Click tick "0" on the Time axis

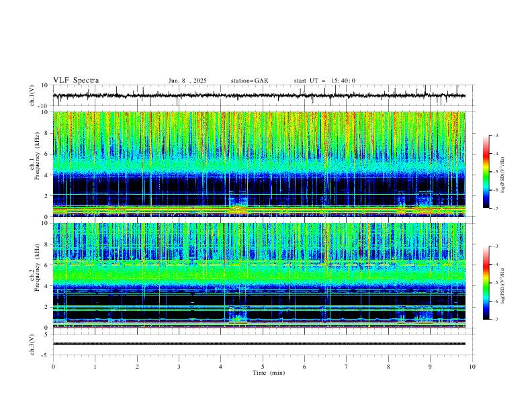coord(53,367)
